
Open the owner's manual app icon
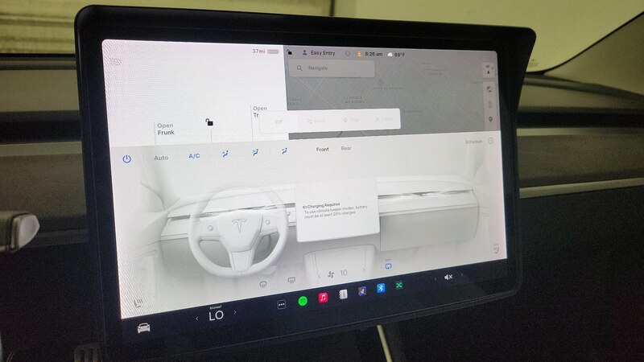[x=343, y=294]
